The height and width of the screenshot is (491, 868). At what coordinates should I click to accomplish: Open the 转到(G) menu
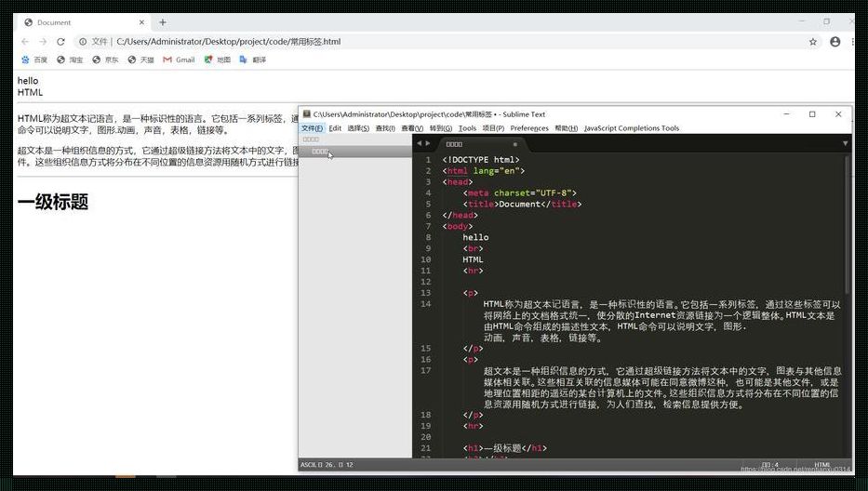point(441,128)
